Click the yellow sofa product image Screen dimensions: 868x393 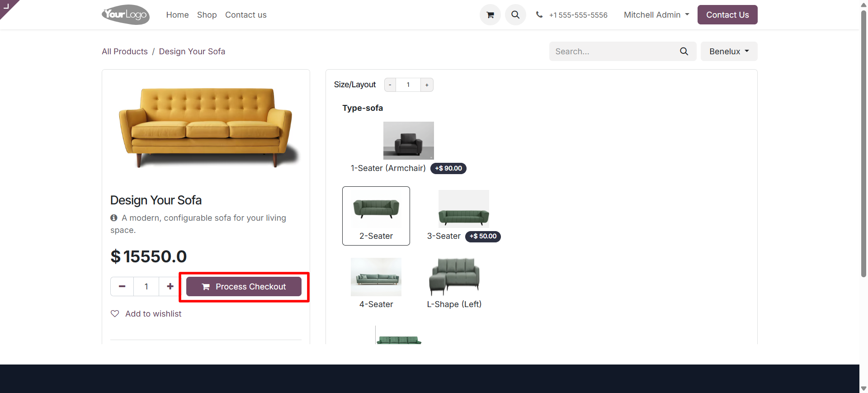(206, 127)
